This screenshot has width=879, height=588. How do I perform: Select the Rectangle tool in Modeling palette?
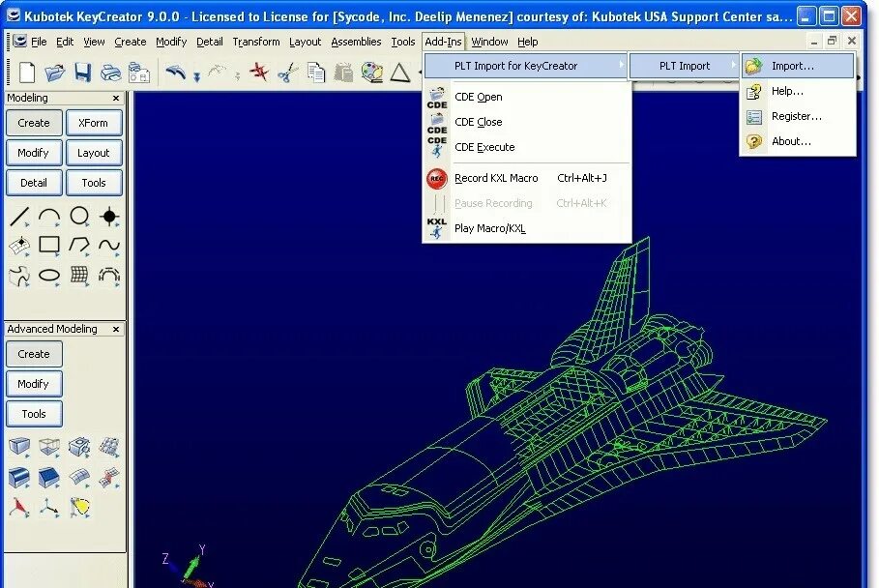click(x=49, y=245)
